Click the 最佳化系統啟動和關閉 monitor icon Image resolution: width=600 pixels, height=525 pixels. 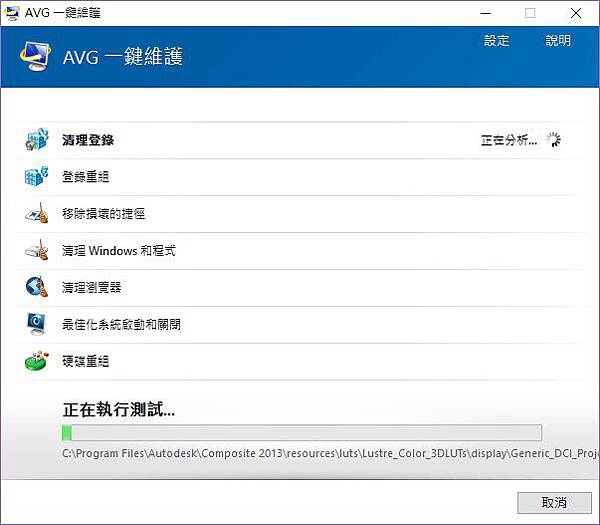point(37,324)
